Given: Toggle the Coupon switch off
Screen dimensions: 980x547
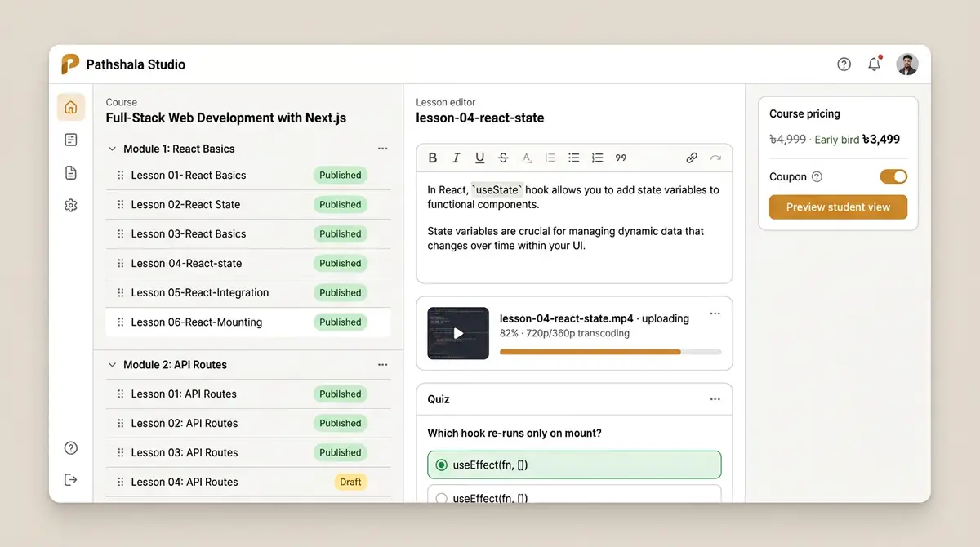Looking at the screenshot, I should (893, 176).
